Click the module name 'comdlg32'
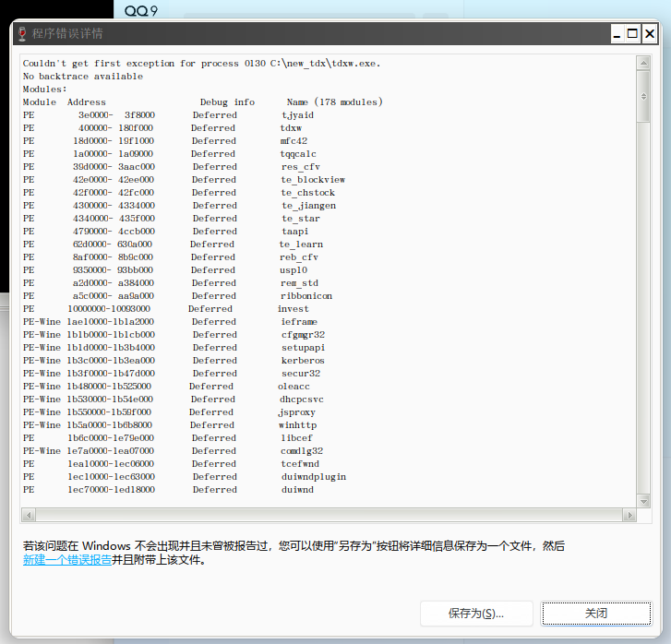Screen dimensions: 671x644 coord(302,450)
